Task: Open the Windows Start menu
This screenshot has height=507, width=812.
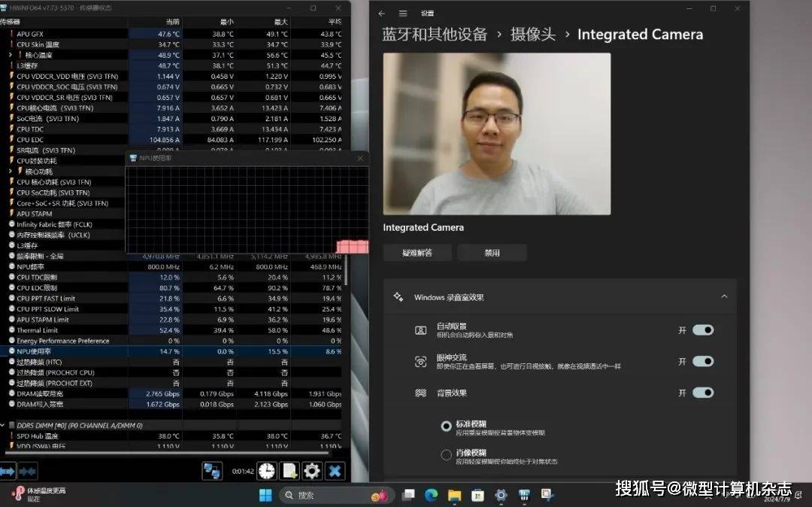Action: point(265,495)
